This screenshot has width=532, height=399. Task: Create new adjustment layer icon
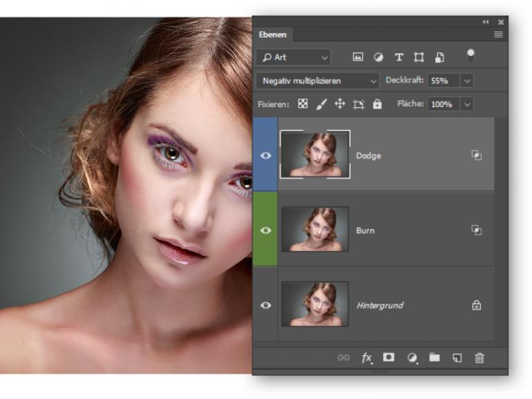click(x=412, y=358)
